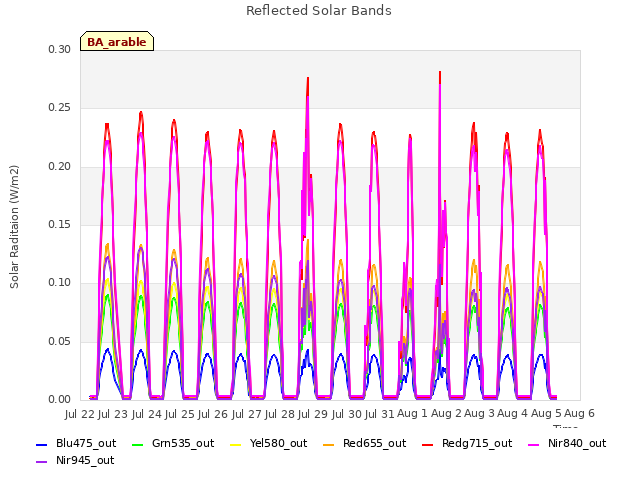Viewport: 640px width, 480px height.
Task: Click the magenta Nir840_out legend swatch
Action: pos(533,444)
